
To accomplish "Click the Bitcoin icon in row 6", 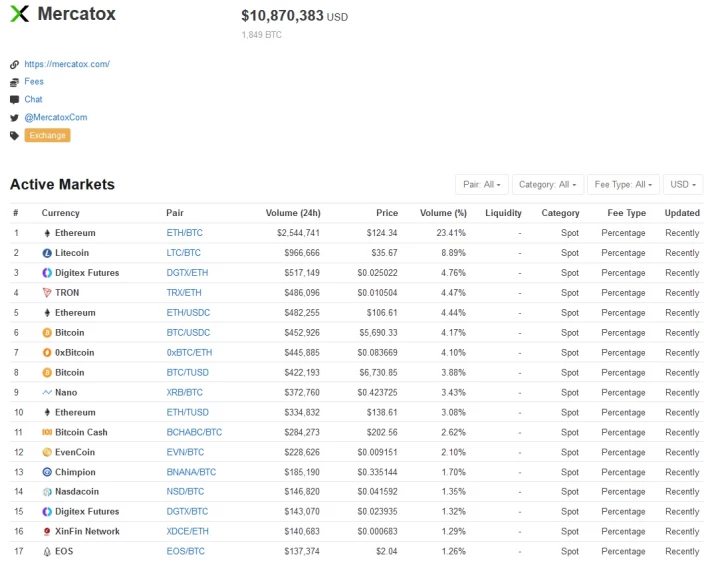I will (47, 333).
